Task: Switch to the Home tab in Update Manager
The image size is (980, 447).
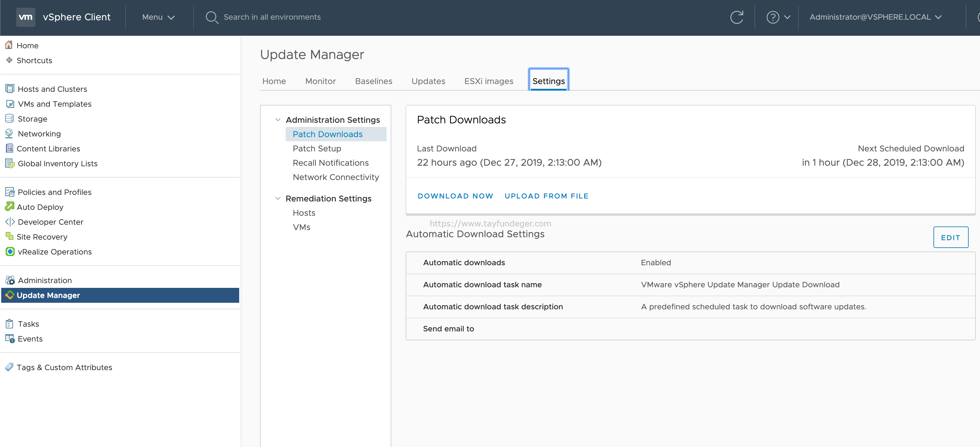Action: click(274, 81)
